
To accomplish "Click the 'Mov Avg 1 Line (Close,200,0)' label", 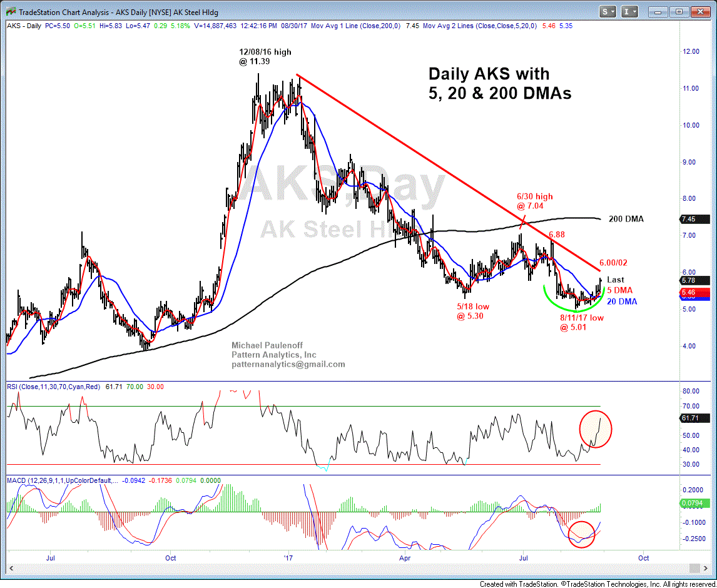I will [x=355, y=26].
